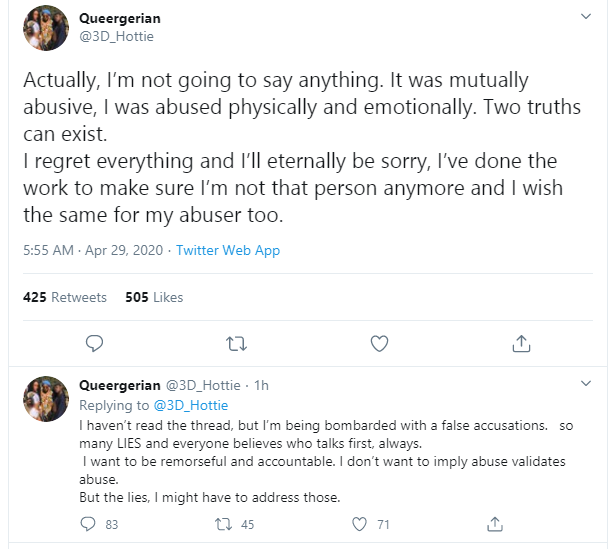Share the reply tweet
Viewport: 608px width, 549px height.
click(x=493, y=524)
